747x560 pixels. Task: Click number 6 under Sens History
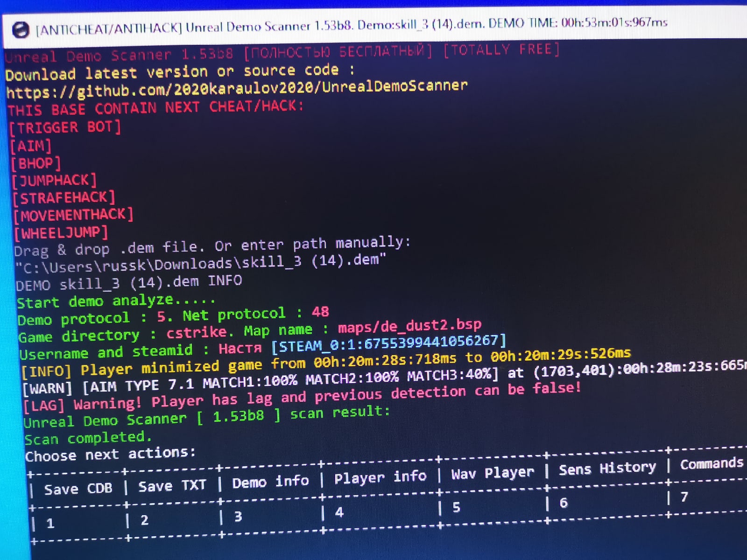(564, 503)
